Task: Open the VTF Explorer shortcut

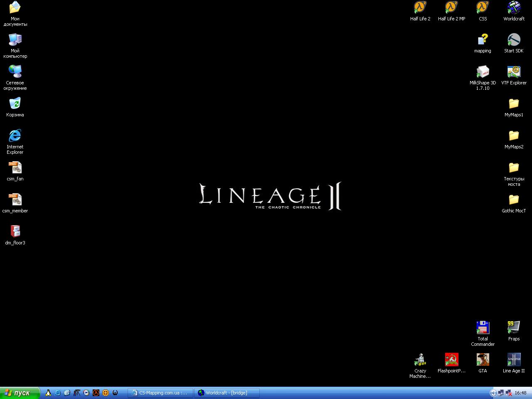Action: pos(514,75)
